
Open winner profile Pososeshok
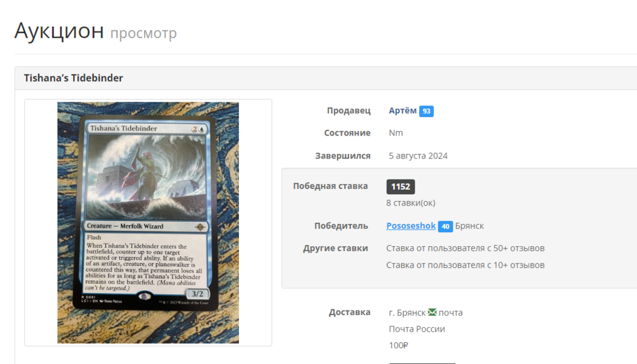click(411, 226)
